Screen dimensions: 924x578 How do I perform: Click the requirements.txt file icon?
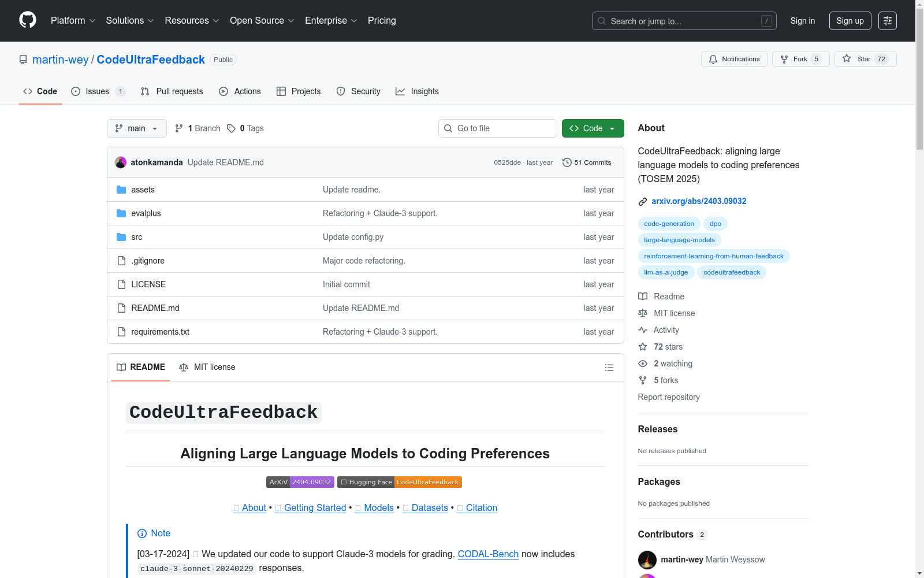point(121,332)
